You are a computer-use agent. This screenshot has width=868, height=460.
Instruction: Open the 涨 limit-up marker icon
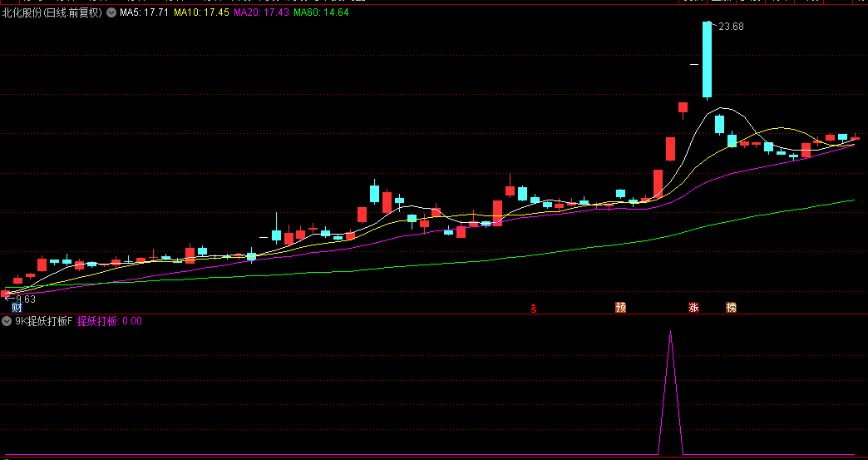693,308
